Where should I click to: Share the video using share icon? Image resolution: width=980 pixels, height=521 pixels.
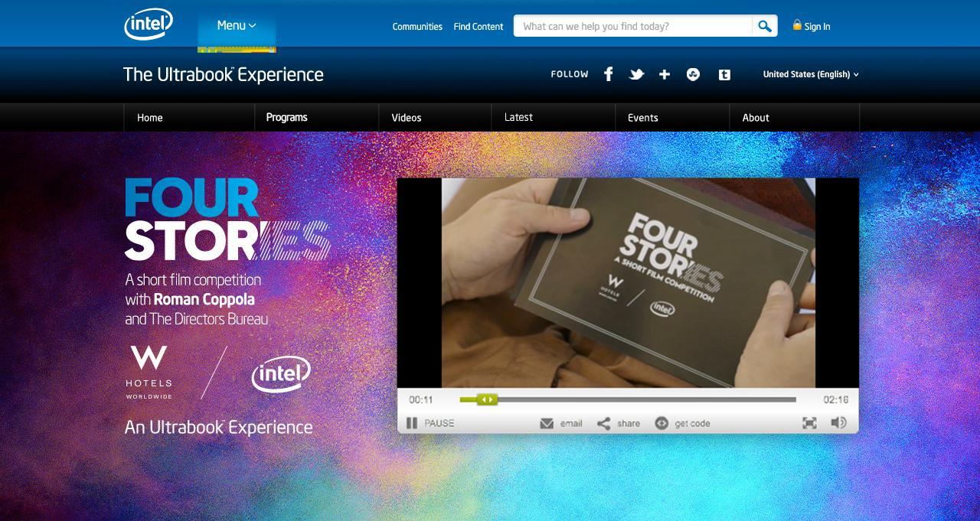point(604,423)
